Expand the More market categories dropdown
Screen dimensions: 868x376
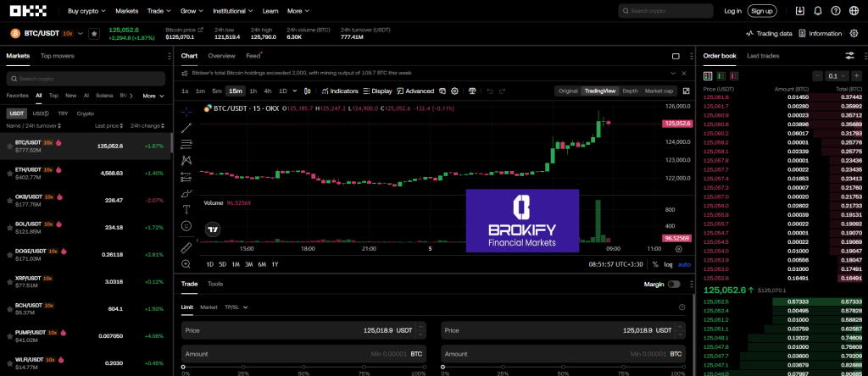153,96
